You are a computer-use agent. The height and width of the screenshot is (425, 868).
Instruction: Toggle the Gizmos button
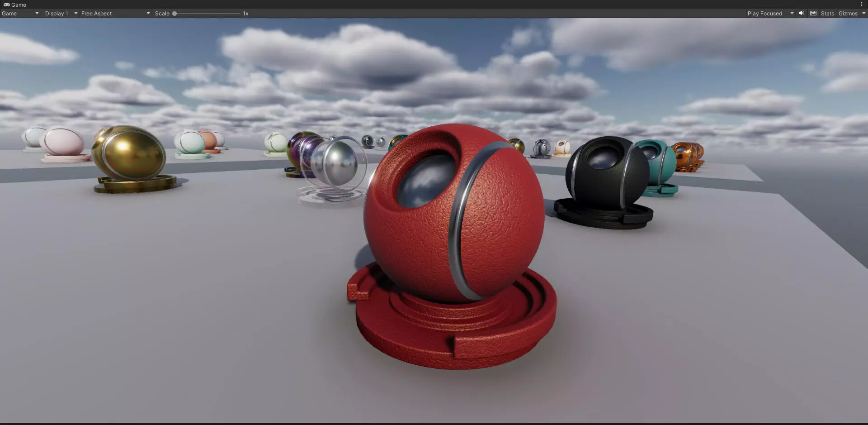tap(848, 14)
